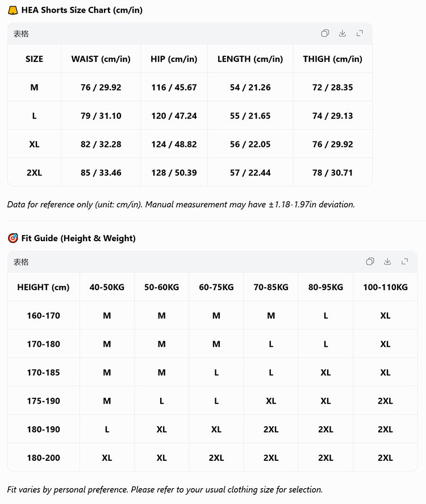
Task: Click the 40-50KG column header
Action: 107,287
